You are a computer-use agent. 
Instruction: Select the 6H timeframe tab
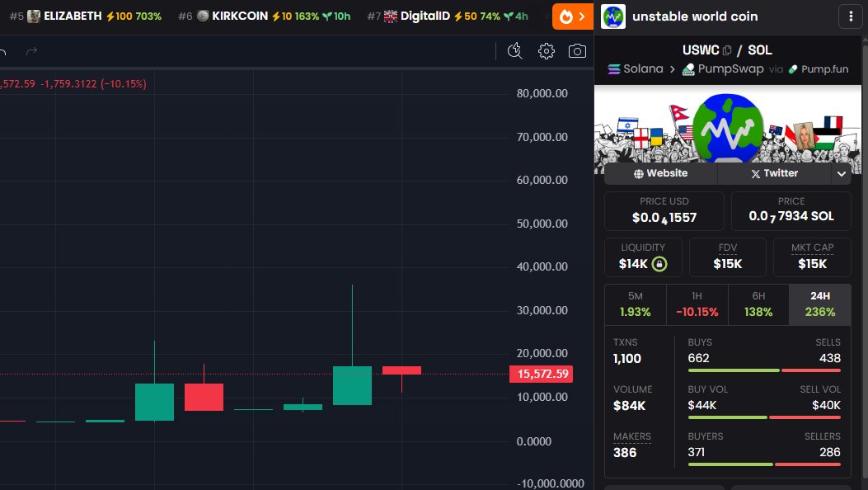[x=758, y=304]
